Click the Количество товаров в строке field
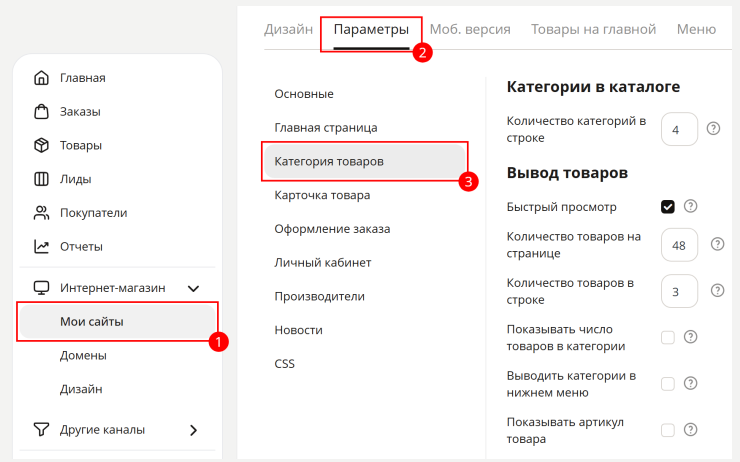This screenshot has width=740, height=462. pos(679,291)
